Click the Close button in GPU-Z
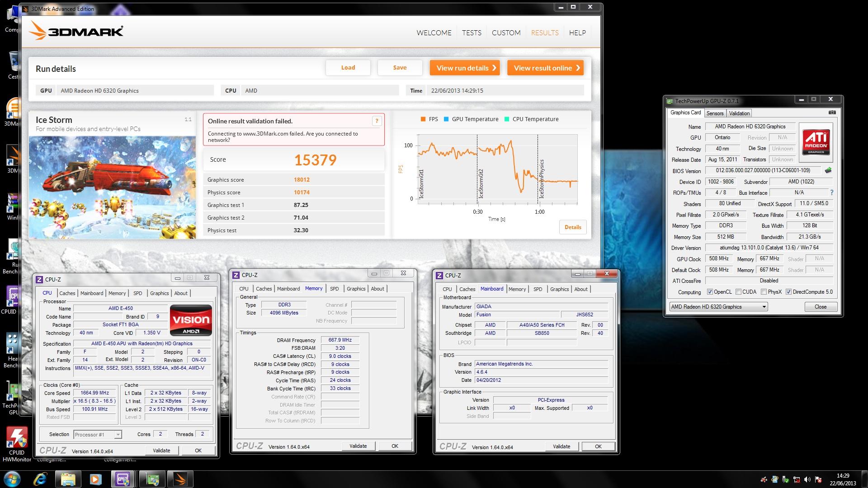The image size is (868, 488). [821, 307]
